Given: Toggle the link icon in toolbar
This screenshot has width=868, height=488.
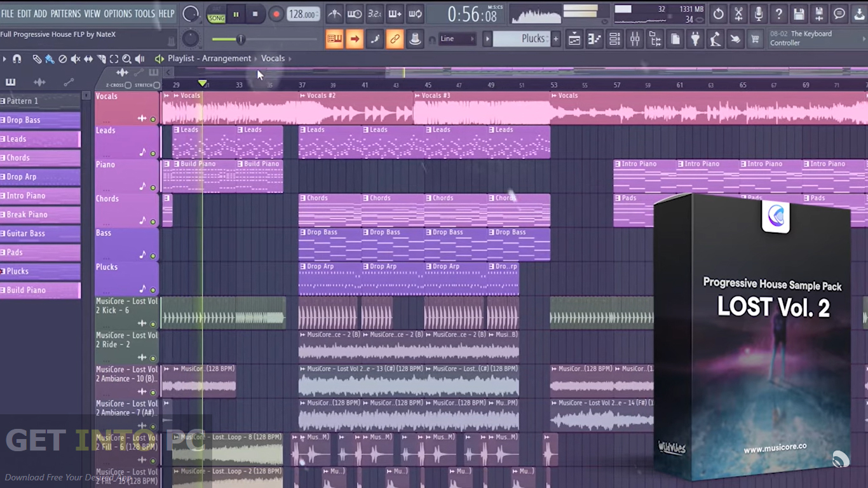Looking at the screenshot, I should click(395, 39).
